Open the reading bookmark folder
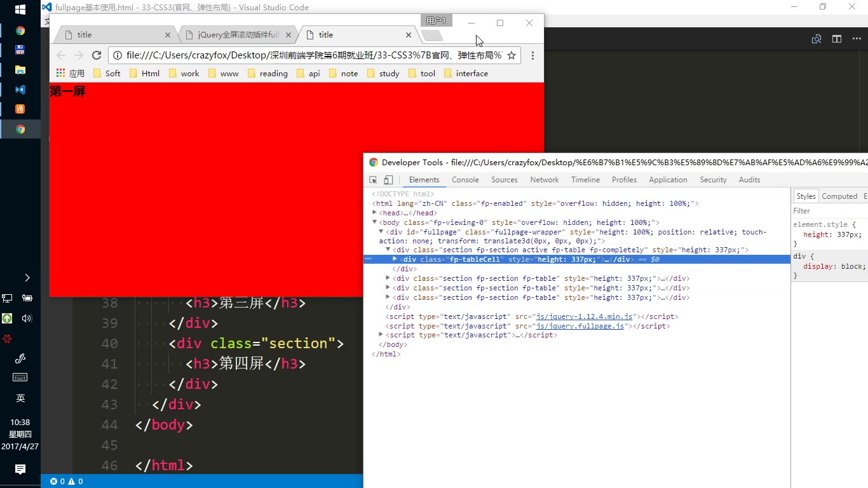The width and height of the screenshot is (868, 488). (266, 74)
